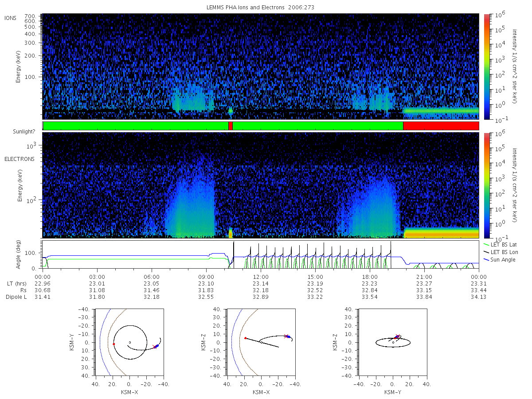Image resolution: width=532 pixels, height=399 pixels.
Task: Click the red X marker in KSM-X/KSM-Y plot
Action: (x=154, y=347)
